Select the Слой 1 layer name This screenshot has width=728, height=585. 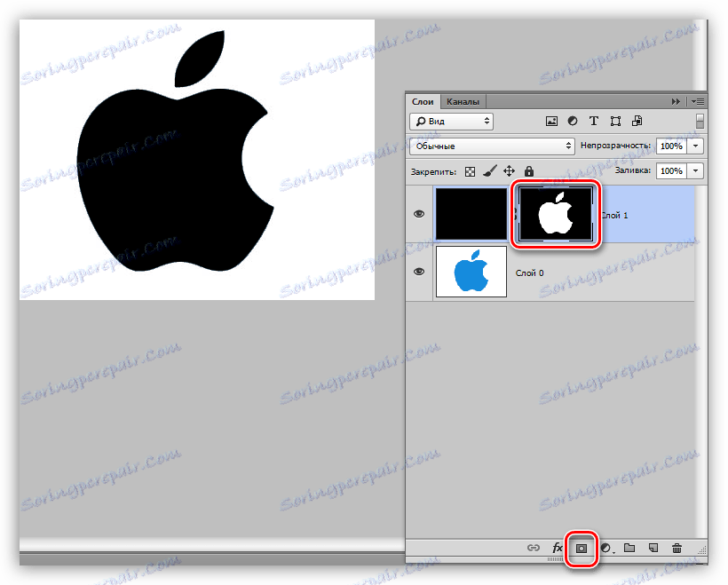[x=613, y=216]
